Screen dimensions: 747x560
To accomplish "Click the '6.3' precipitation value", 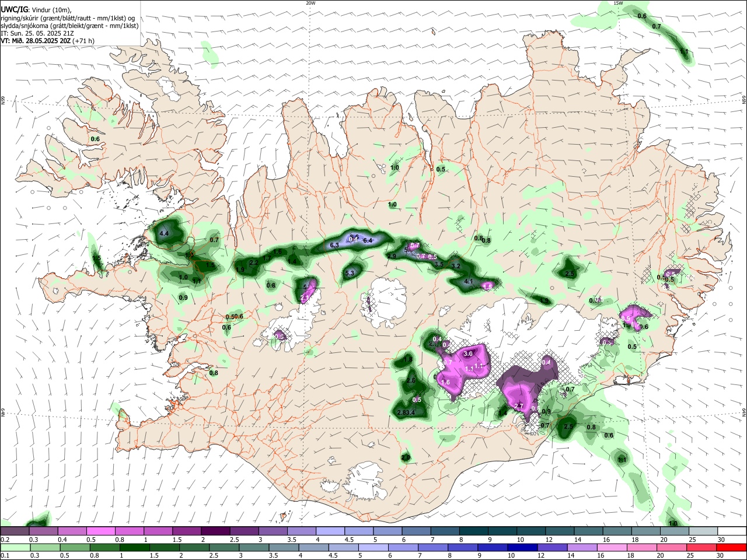I will 334,246.
